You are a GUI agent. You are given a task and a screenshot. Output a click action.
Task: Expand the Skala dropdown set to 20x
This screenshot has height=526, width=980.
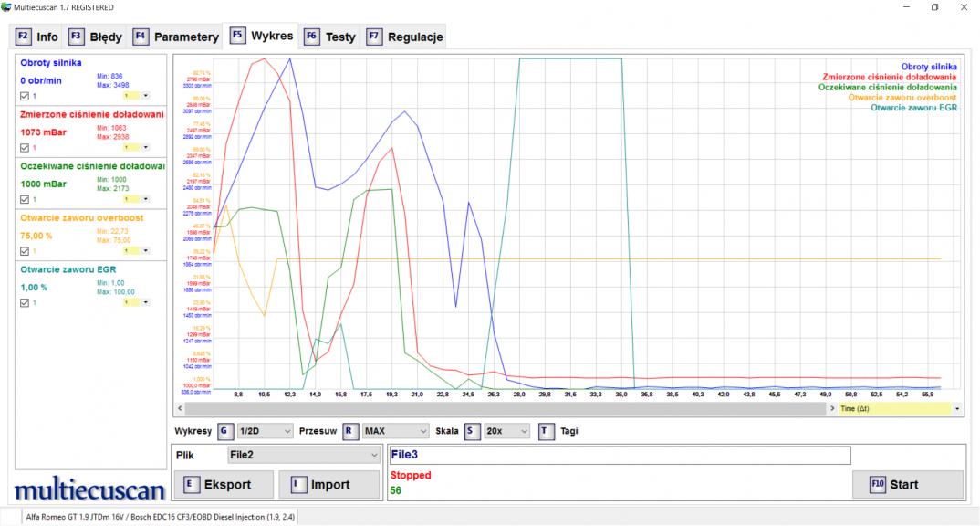point(506,431)
